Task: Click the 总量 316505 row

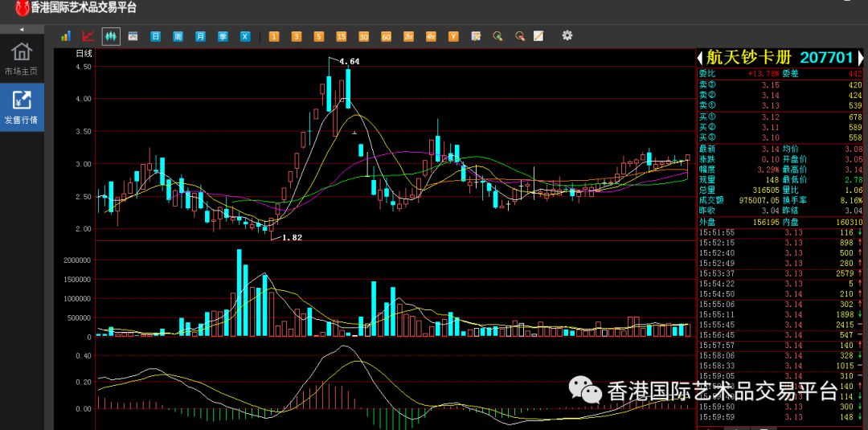Action: [739, 190]
